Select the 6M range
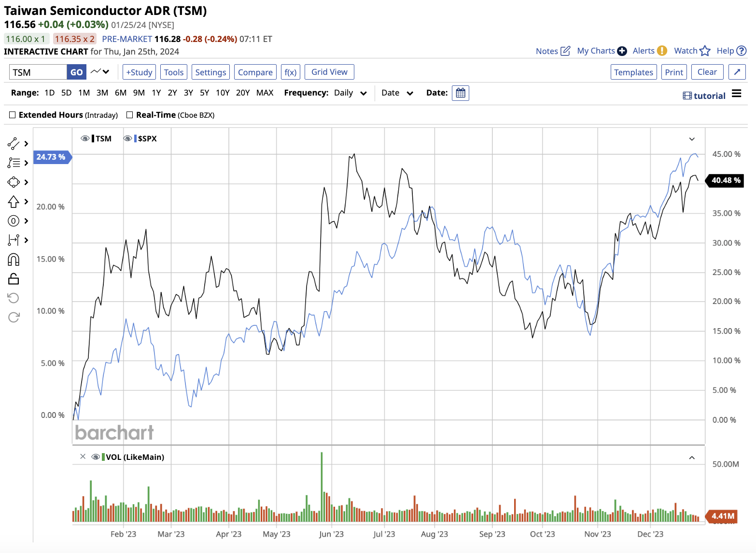The height and width of the screenshot is (553, 756). [x=121, y=93]
